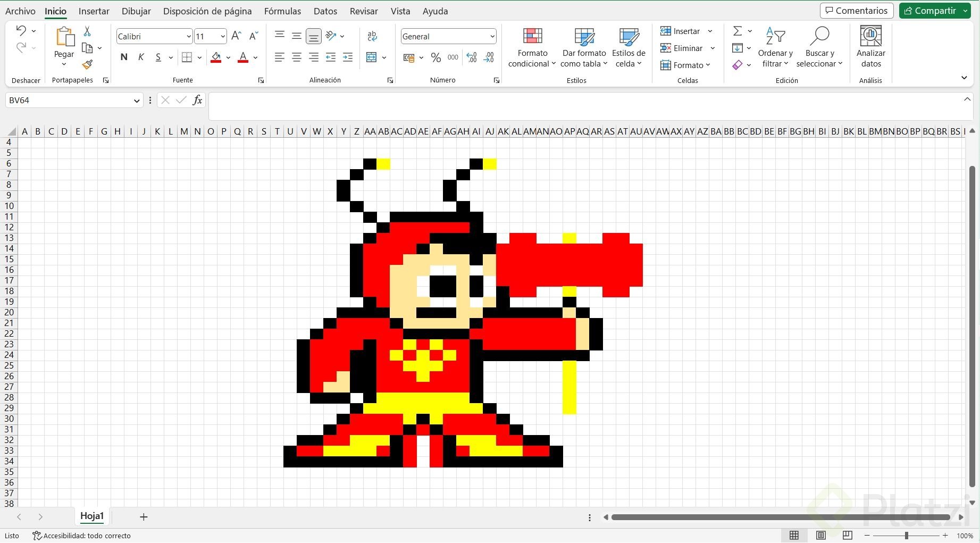Viewport: 980px width, 543px height.
Task: Increase font size with larger A
Action: [237, 36]
